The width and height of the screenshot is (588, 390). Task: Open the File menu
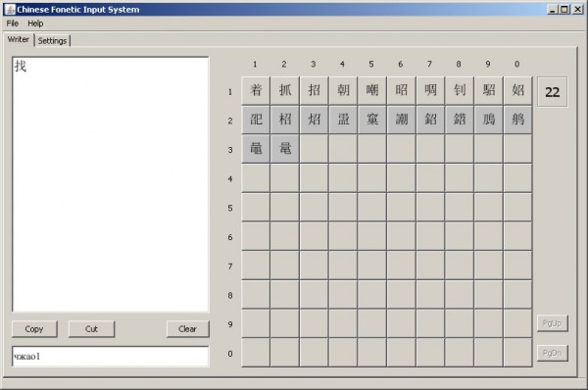(x=13, y=24)
